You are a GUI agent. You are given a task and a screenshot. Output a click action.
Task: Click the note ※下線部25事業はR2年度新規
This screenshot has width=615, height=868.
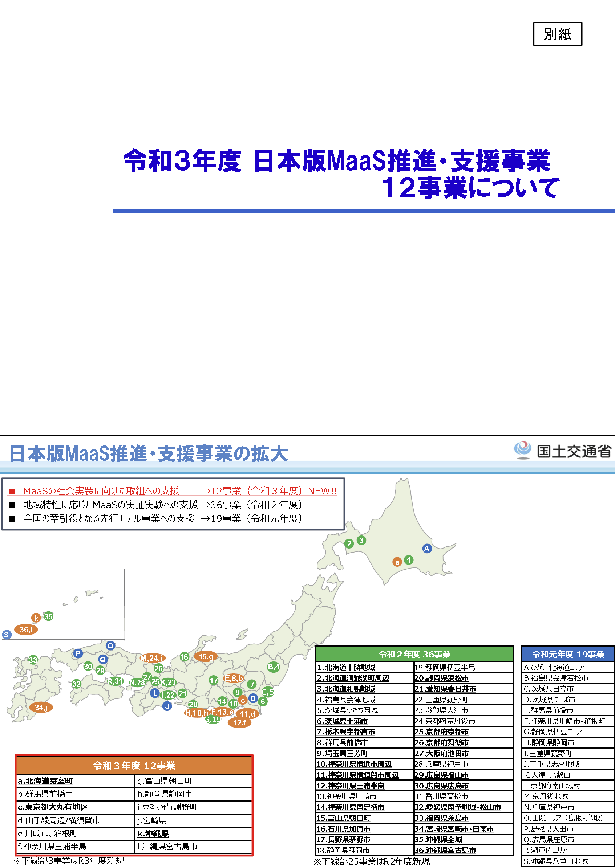[372, 861]
